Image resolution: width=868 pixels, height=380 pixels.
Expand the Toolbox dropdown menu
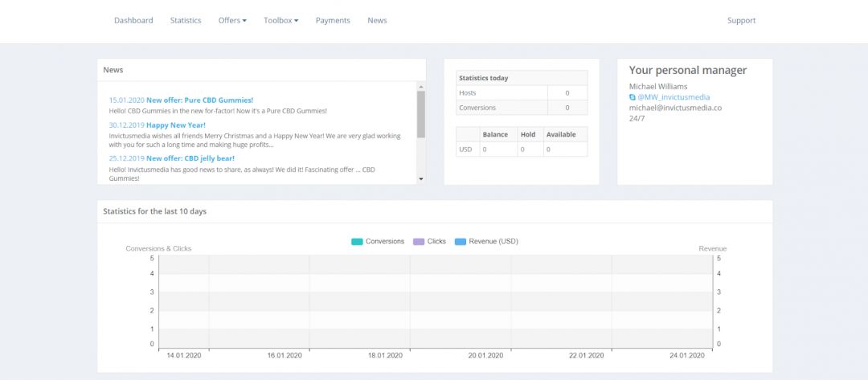(280, 20)
